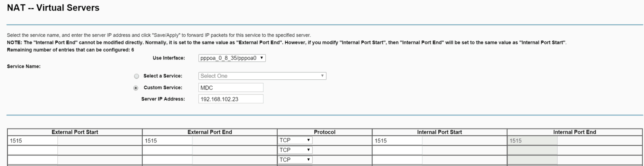The width and height of the screenshot is (644, 166).
Task: Focus second row Internal Port Start field
Action: click(x=397, y=151)
